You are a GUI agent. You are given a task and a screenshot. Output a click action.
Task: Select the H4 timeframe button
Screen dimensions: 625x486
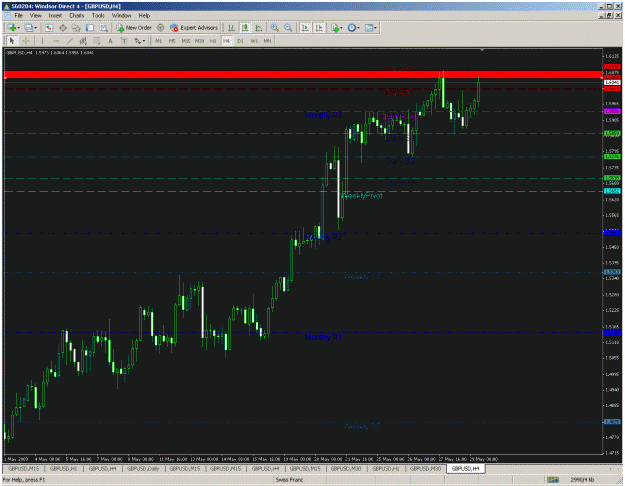[227, 41]
